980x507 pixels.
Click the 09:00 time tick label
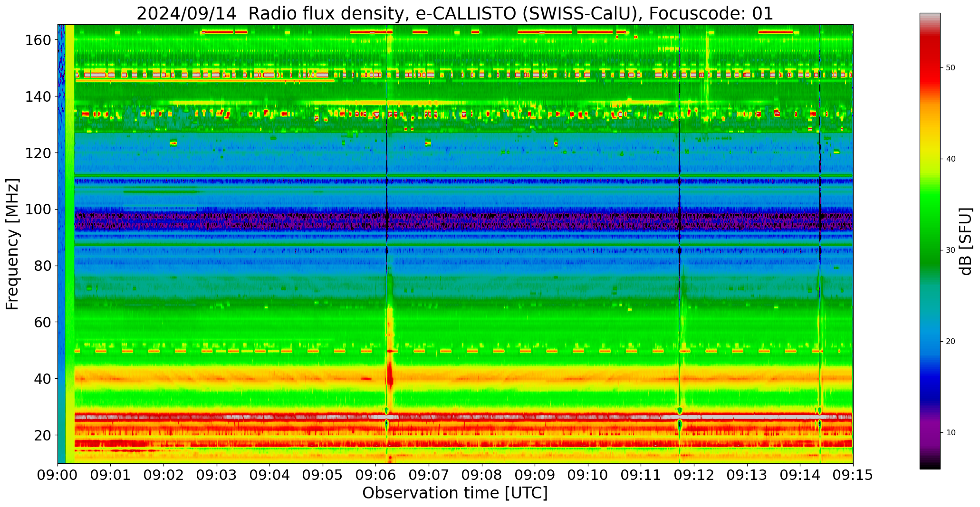(58, 476)
